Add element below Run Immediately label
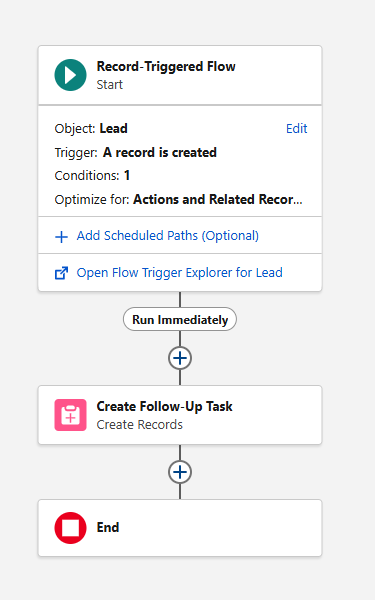 180,358
